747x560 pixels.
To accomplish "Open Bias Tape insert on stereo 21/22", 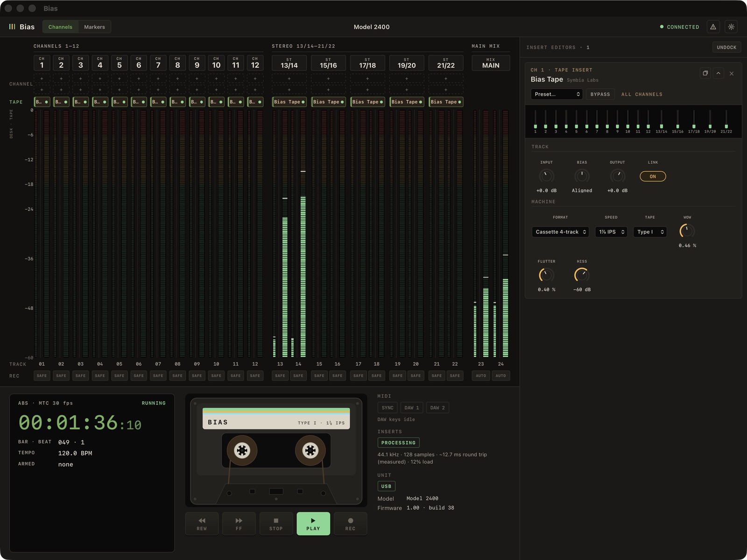I will [446, 102].
